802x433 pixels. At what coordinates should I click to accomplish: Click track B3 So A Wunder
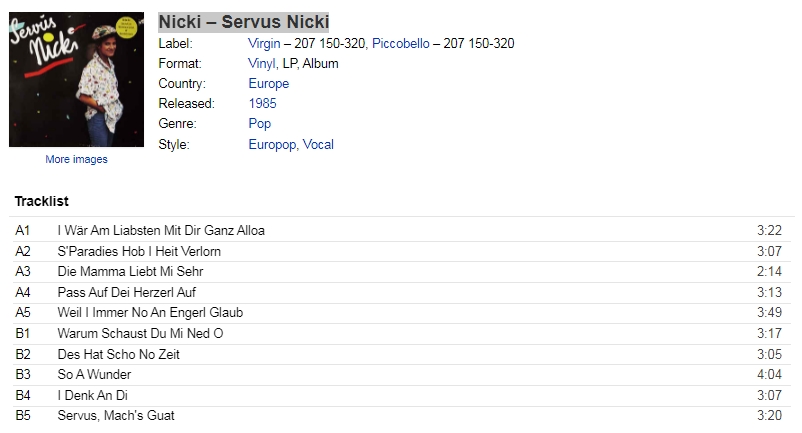tap(402, 375)
